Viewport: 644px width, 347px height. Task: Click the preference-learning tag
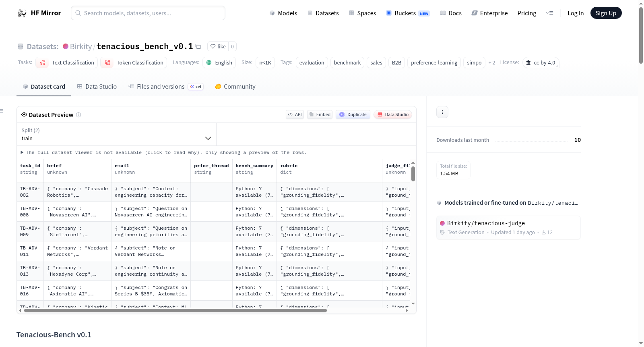pyautogui.click(x=434, y=62)
